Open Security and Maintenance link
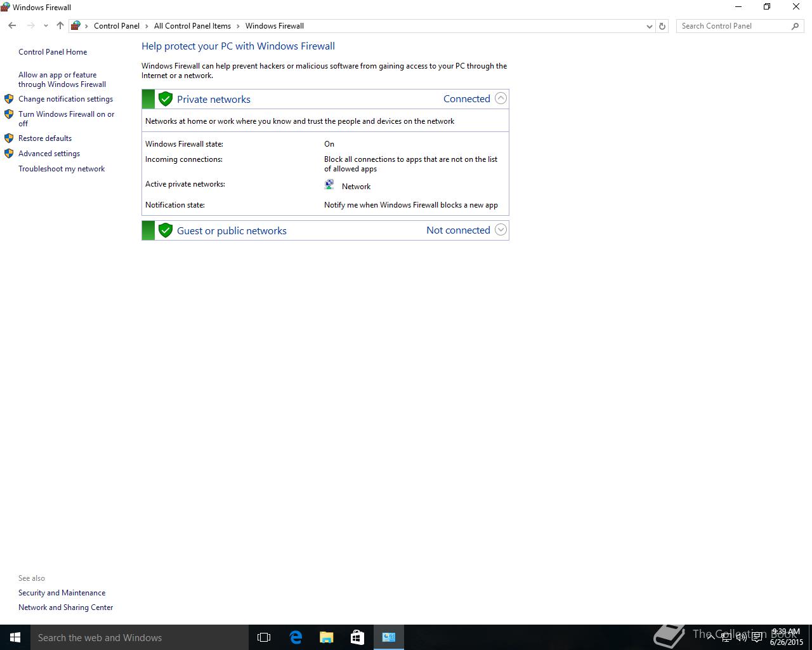The image size is (812, 650). tap(62, 593)
